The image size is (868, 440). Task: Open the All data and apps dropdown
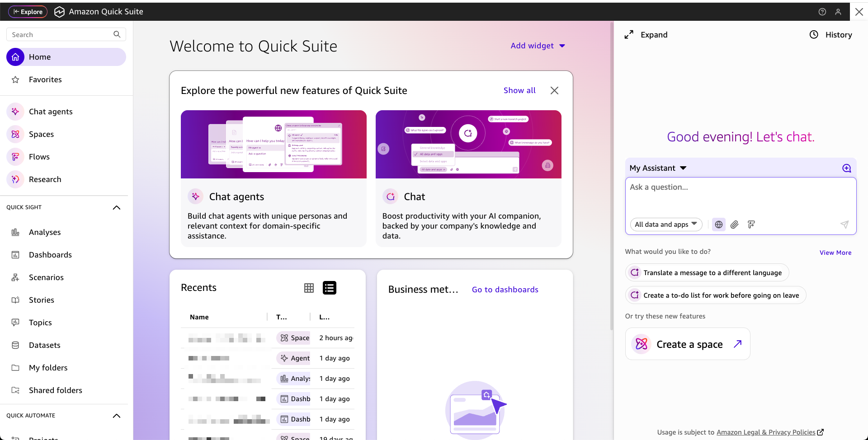(x=665, y=225)
